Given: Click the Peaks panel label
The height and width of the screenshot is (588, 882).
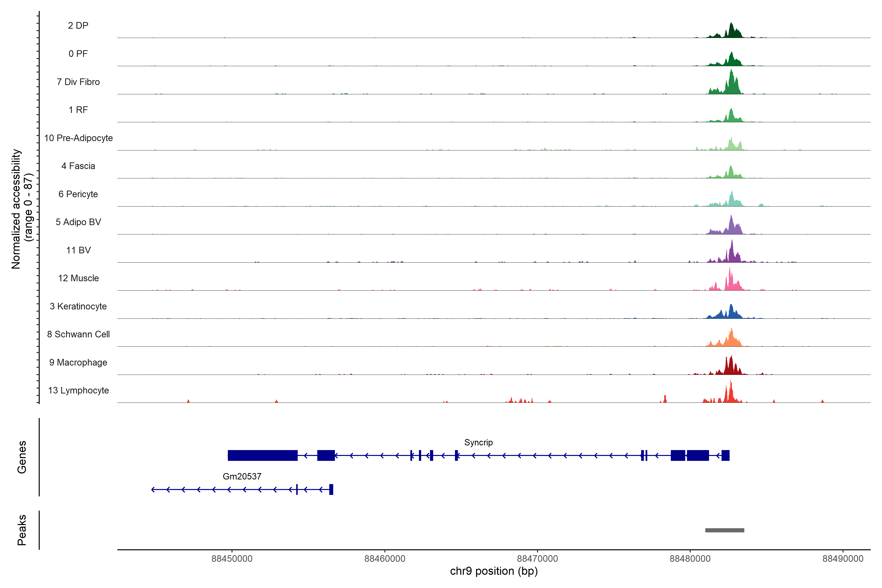Looking at the screenshot, I should (x=22, y=530).
